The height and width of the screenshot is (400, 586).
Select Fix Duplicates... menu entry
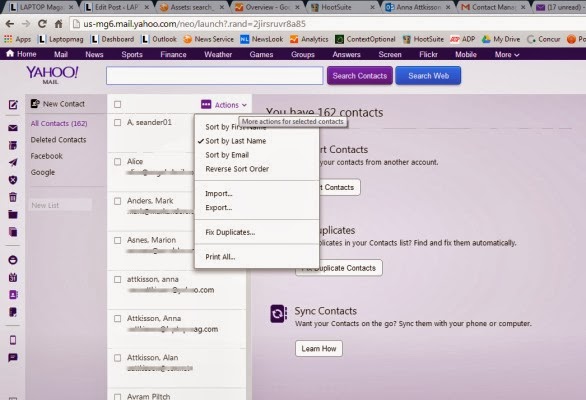[x=230, y=232]
